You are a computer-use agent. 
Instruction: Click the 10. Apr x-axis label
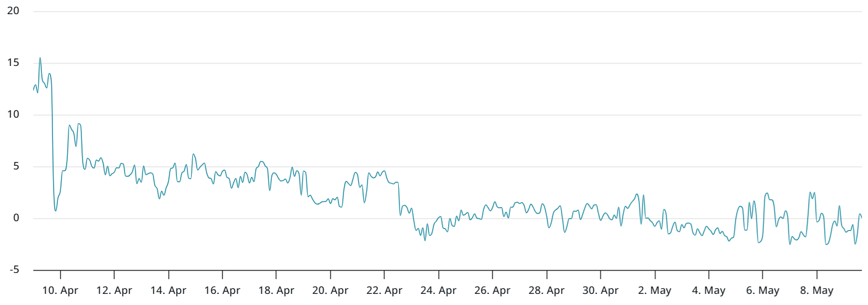pos(60,290)
